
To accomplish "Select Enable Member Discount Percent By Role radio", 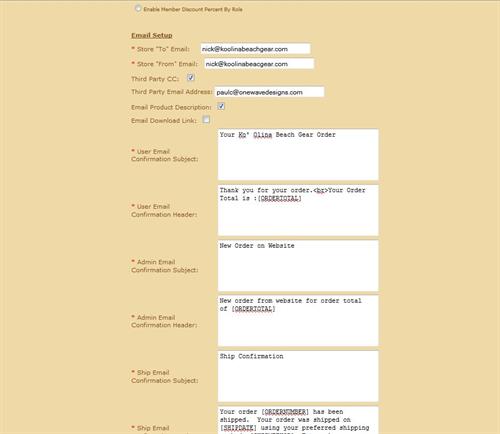I will [x=138, y=9].
